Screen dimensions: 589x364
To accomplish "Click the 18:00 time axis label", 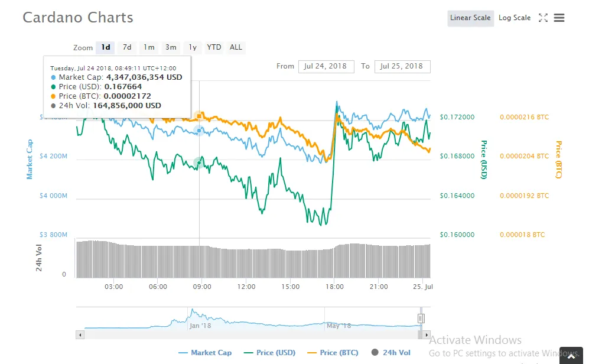I will tap(335, 287).
